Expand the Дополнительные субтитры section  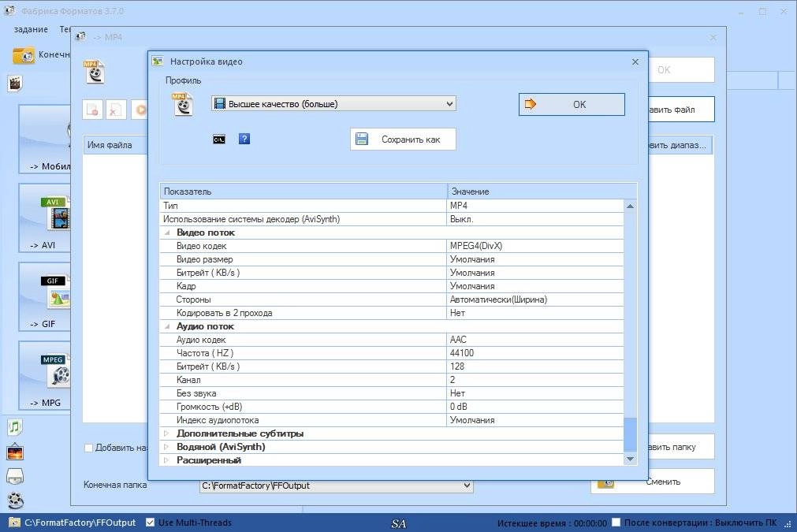[x=166, y=433]
